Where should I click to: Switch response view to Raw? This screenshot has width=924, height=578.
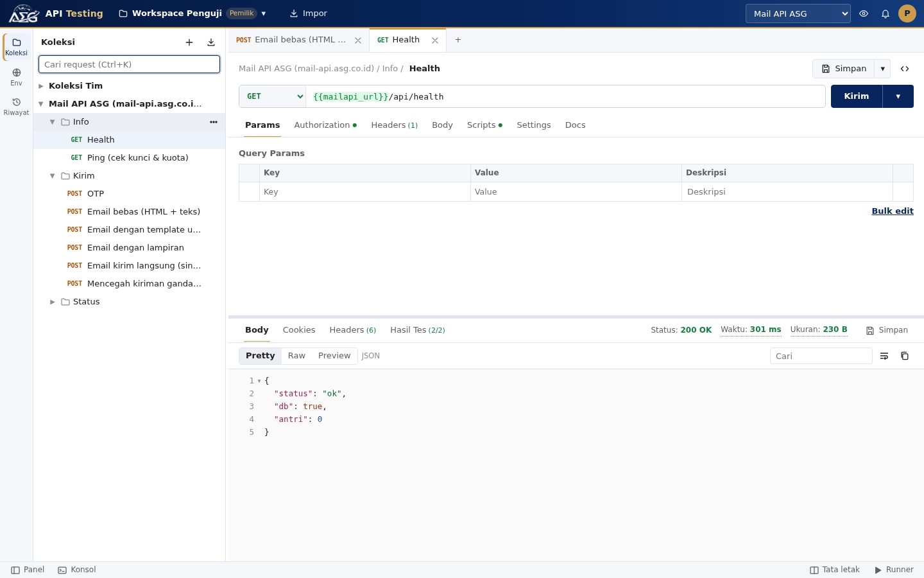(296, 356)
